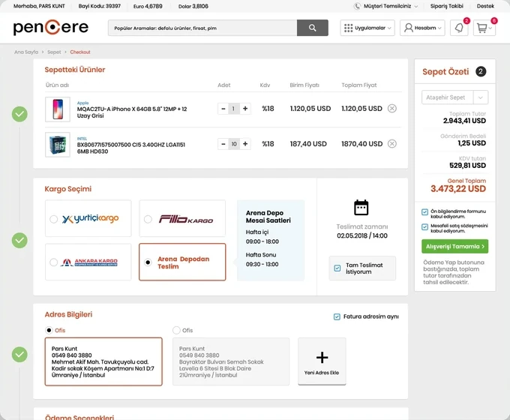Open the iPhone X product thumbnail
This screenshot has height=420, width=510.
pos(58,109)
